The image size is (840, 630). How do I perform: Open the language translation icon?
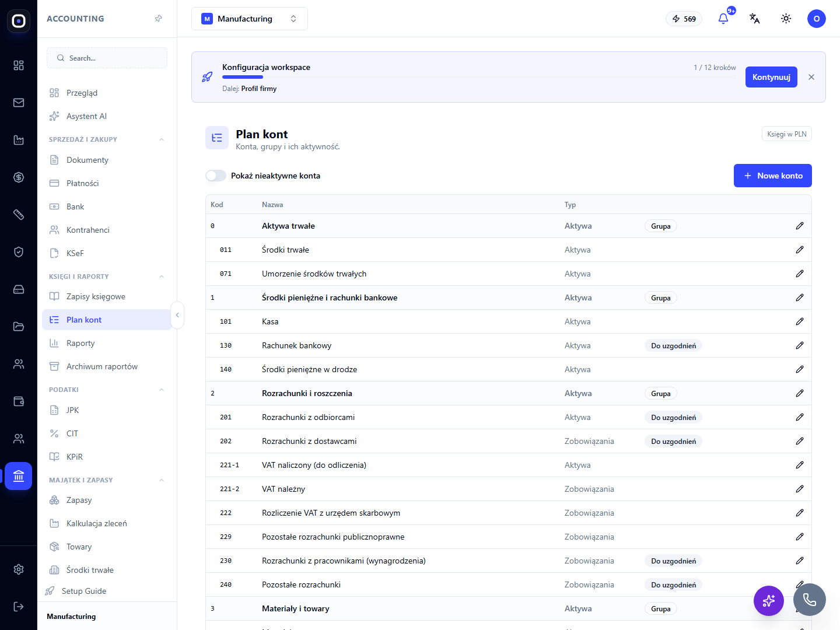755,19
